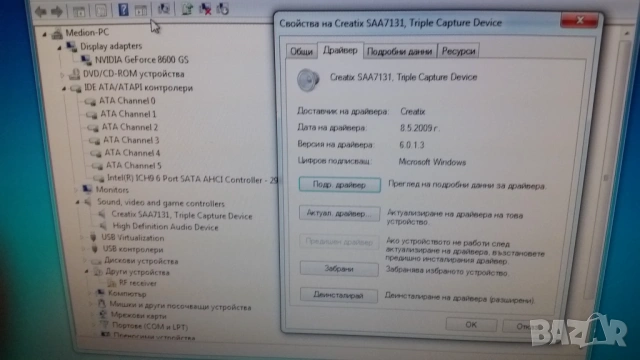Image resolution: width=640 pixels, height=360 pixels.
Task: Close the Creatix properties dialog with red X
Action: [x=580, y=20]
